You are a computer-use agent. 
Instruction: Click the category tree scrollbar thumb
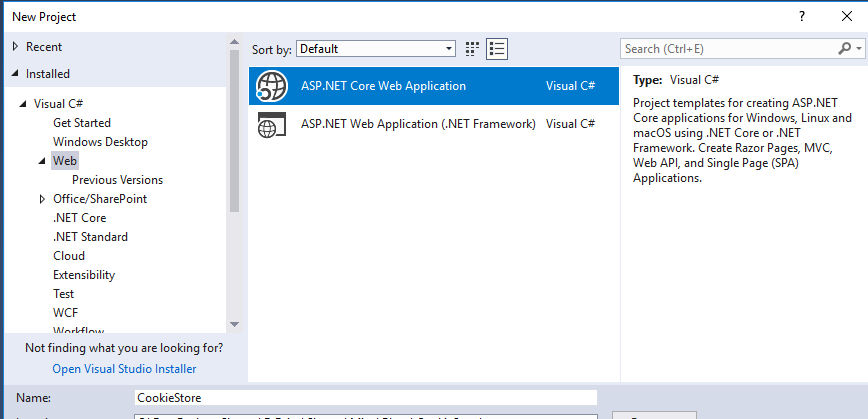click(x=234, y=131)
